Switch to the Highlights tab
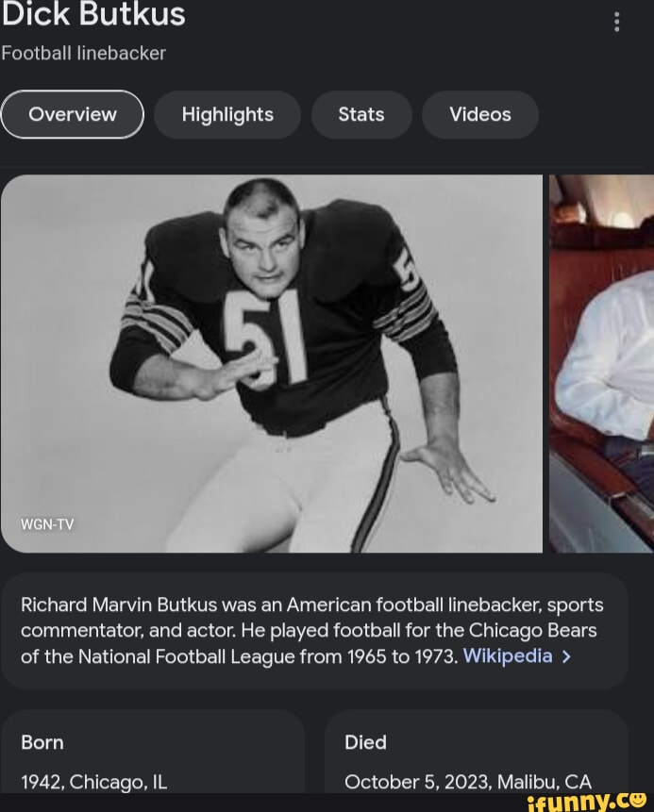The image size is (654, 812). click(x=227, y=114)
